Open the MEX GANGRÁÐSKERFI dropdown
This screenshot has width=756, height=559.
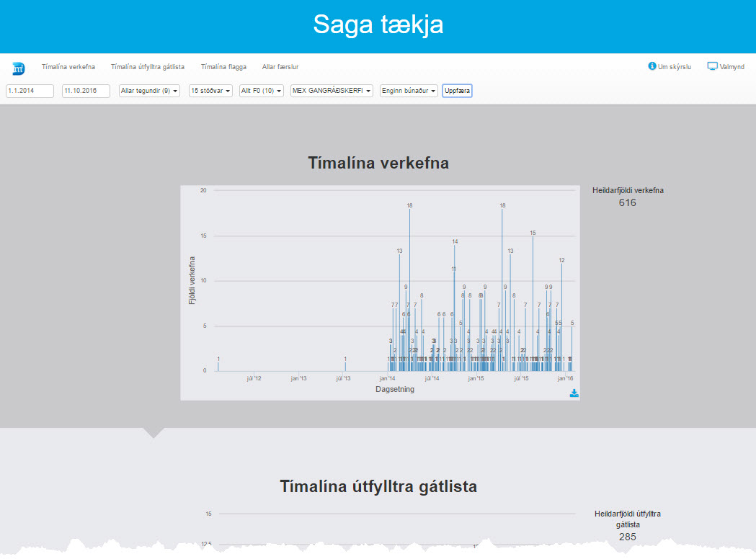[x=332, y=91]
